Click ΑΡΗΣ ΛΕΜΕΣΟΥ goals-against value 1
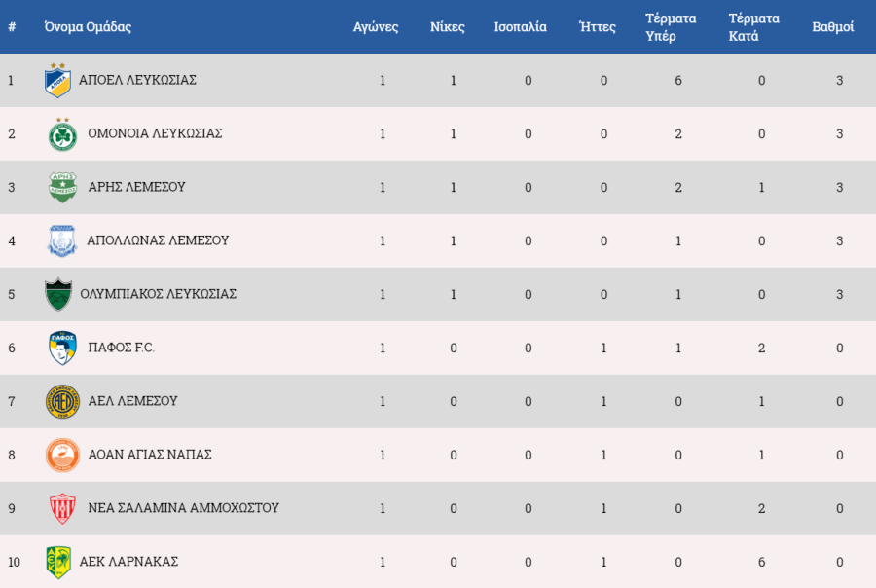876x588 pixels. [761, 187]
